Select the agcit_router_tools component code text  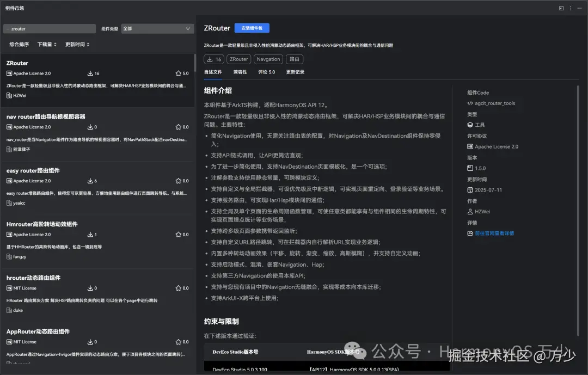tap(495, 103)
